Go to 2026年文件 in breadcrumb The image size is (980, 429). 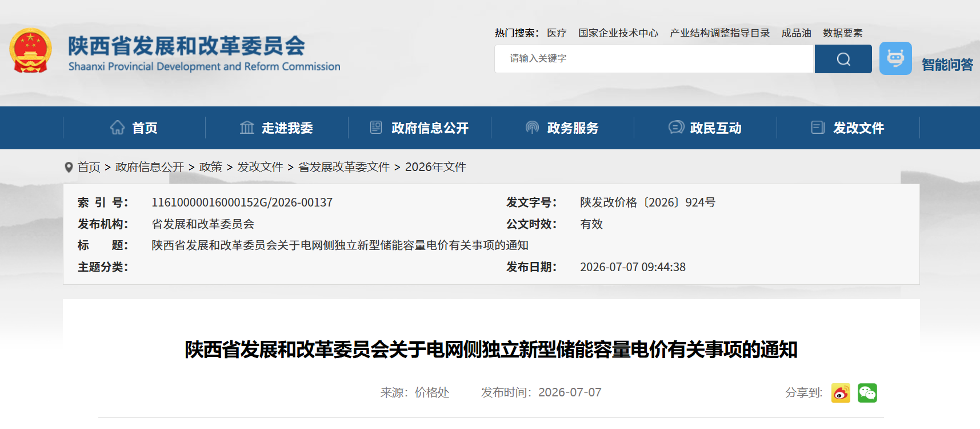(x=435, y=167)
